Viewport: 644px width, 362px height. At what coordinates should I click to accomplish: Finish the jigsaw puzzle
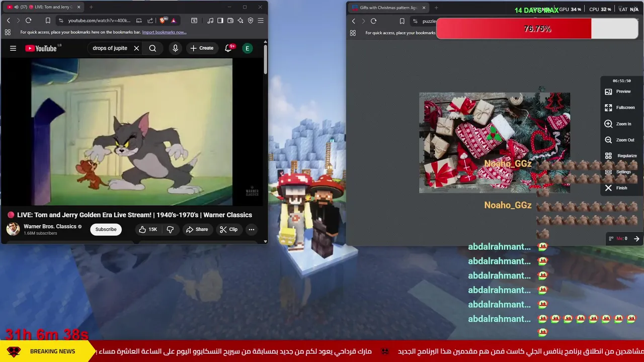(616, 188)
